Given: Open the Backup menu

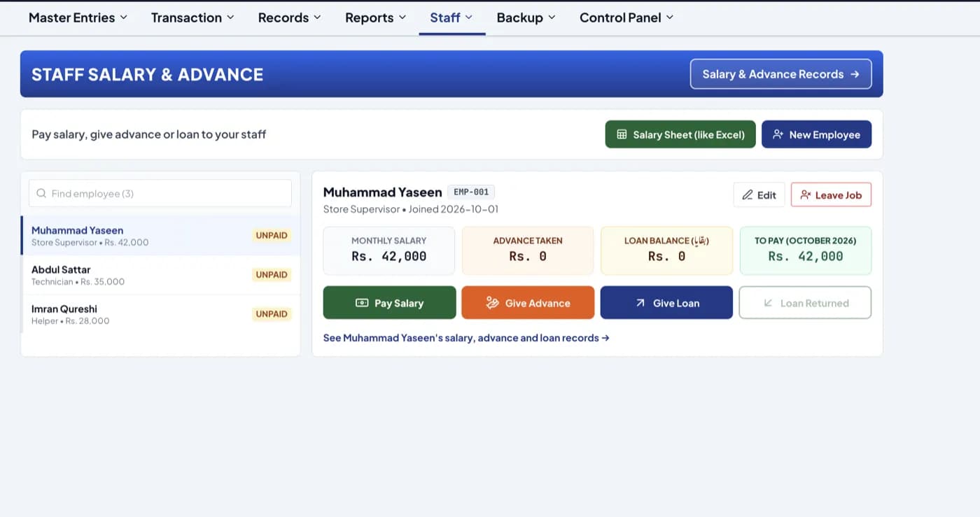Looking at the screenshot, I should point(526,17).
